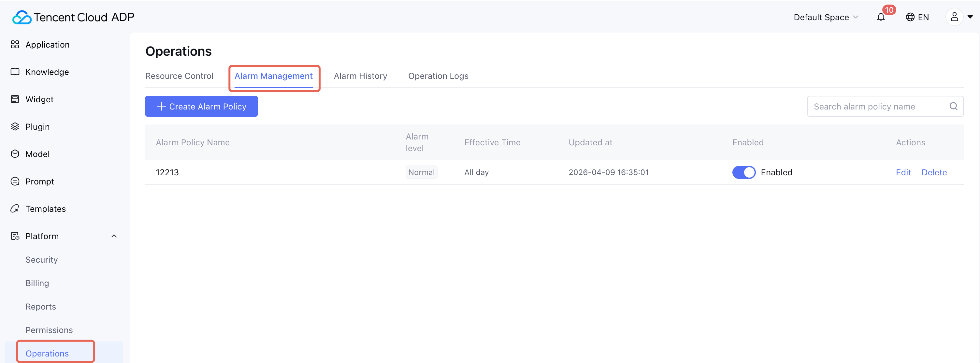Open the Default Space dropdown
The image size is (980, 363).
tap(826, 17)
